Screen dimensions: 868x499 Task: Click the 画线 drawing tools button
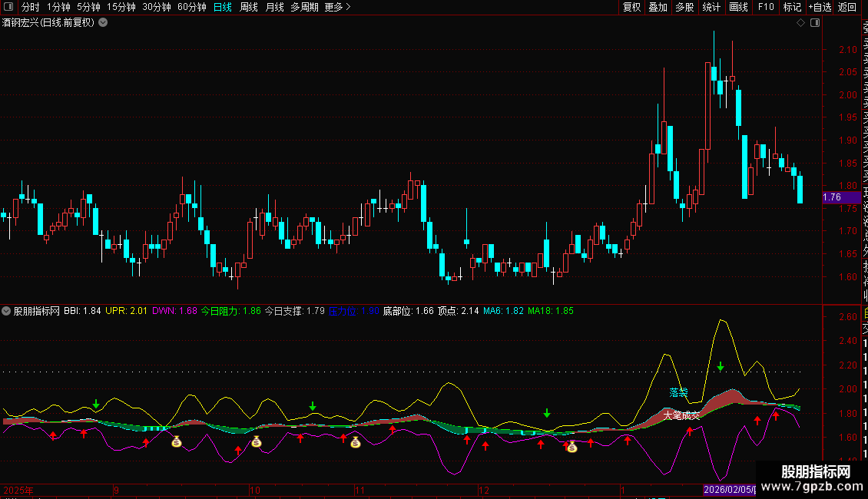tap(738, 7)
